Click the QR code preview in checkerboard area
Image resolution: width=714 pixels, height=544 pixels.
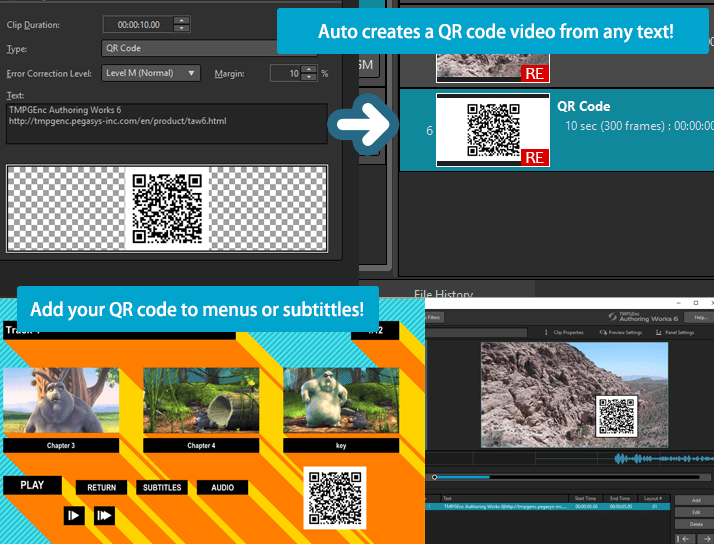point(167,208)
